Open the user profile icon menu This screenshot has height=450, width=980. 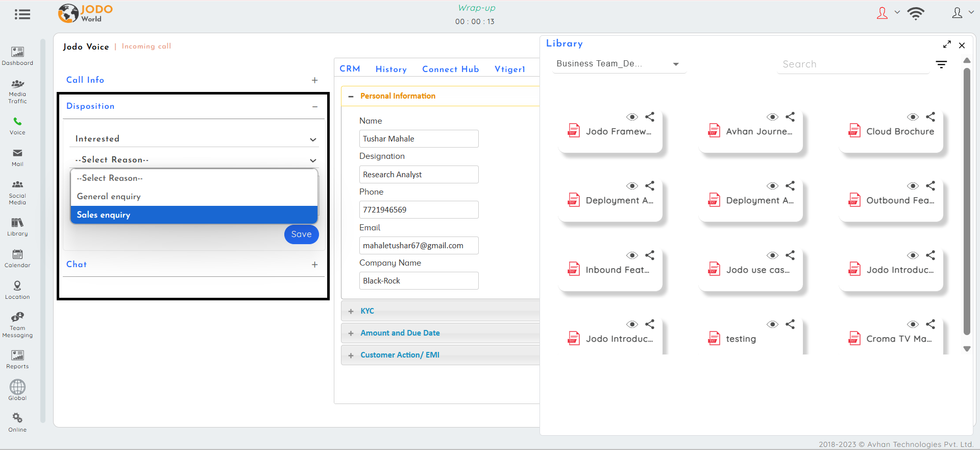(x=958, y=13)
